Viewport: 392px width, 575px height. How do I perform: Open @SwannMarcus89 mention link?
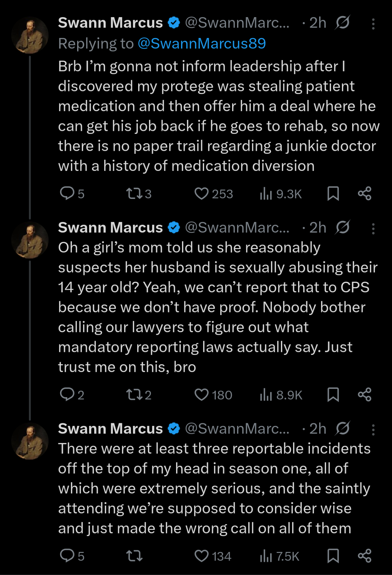pyautogui.click(x=201, y=44)
